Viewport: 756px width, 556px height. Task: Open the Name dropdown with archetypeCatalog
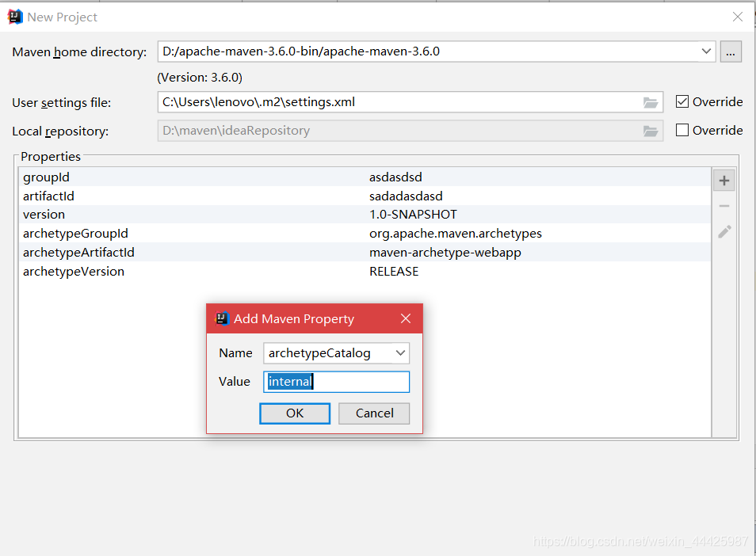(x=400, y=353)
